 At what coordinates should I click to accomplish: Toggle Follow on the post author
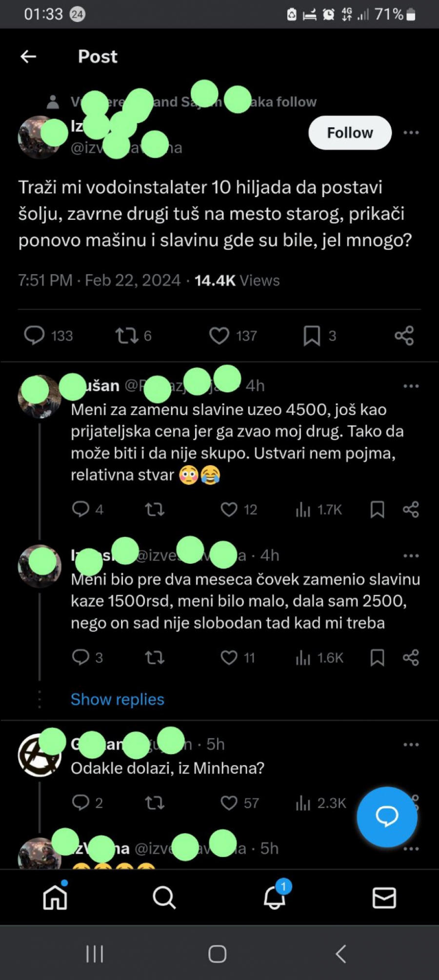349,132
